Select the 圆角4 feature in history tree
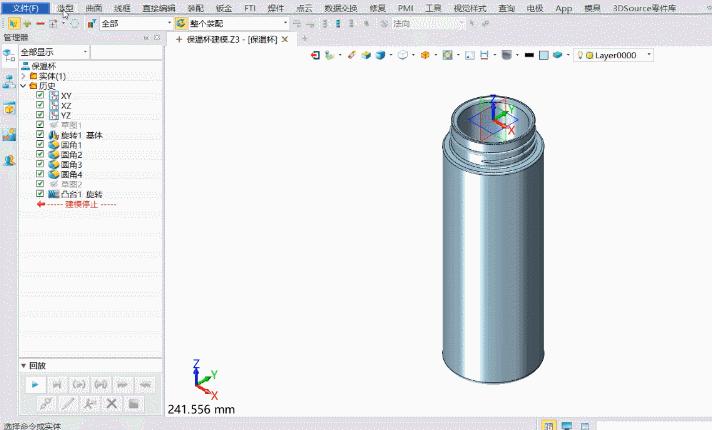The image size is (712, 430). point(71,174)
